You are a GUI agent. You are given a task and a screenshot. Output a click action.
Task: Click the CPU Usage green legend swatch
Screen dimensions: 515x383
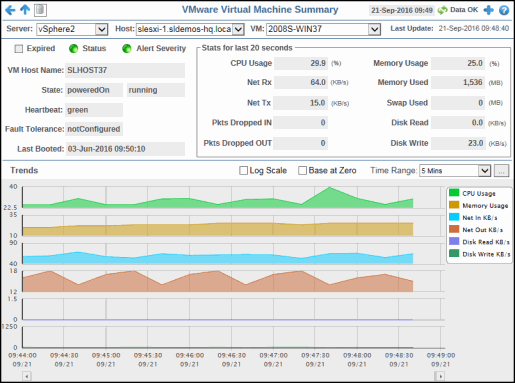pos(454,193)
